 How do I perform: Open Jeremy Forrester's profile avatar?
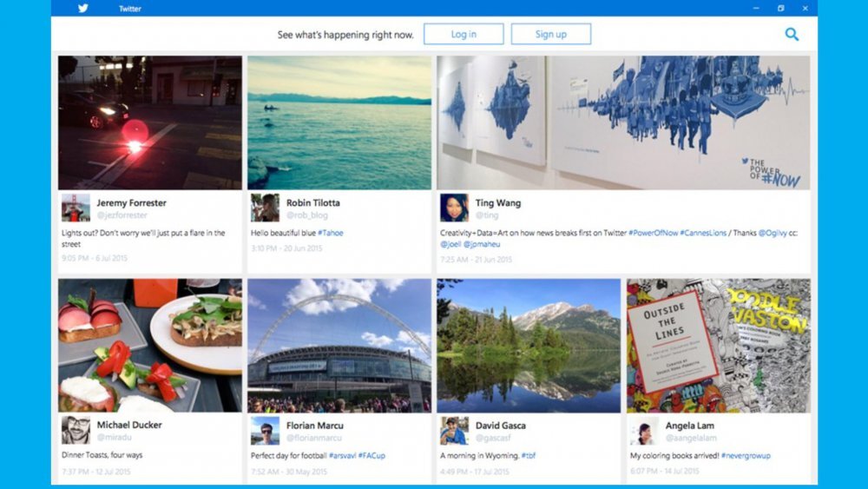click(x=76, y=208)
